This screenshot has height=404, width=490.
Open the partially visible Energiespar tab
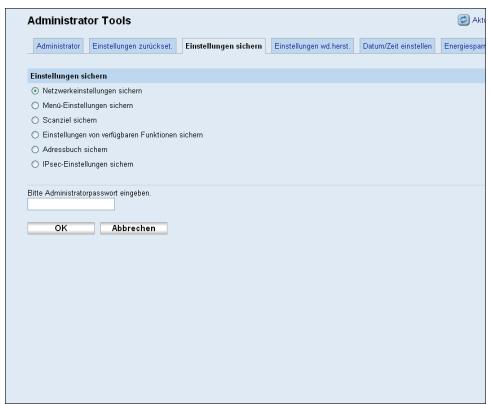click(464, 46)
